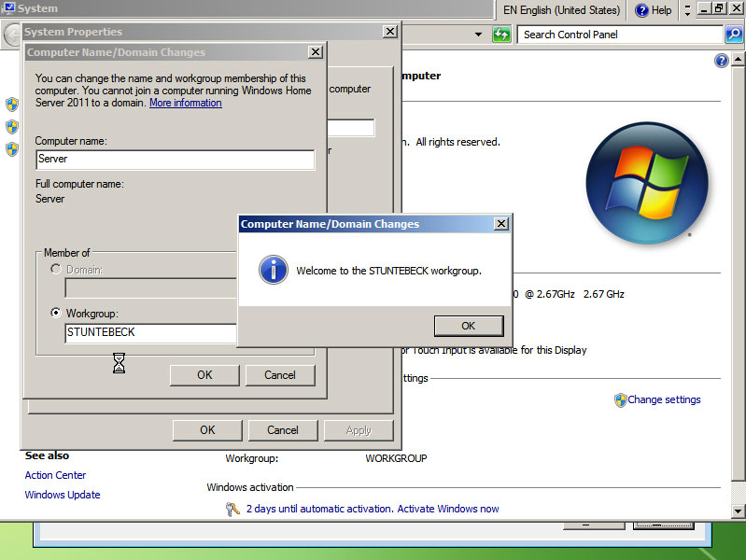Open Help from the language bar

[654, 10]
